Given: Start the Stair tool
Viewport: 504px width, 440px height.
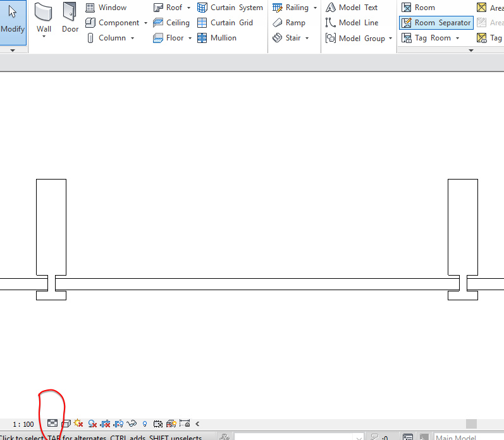Looking at the screenshot, I should [286, 38].
